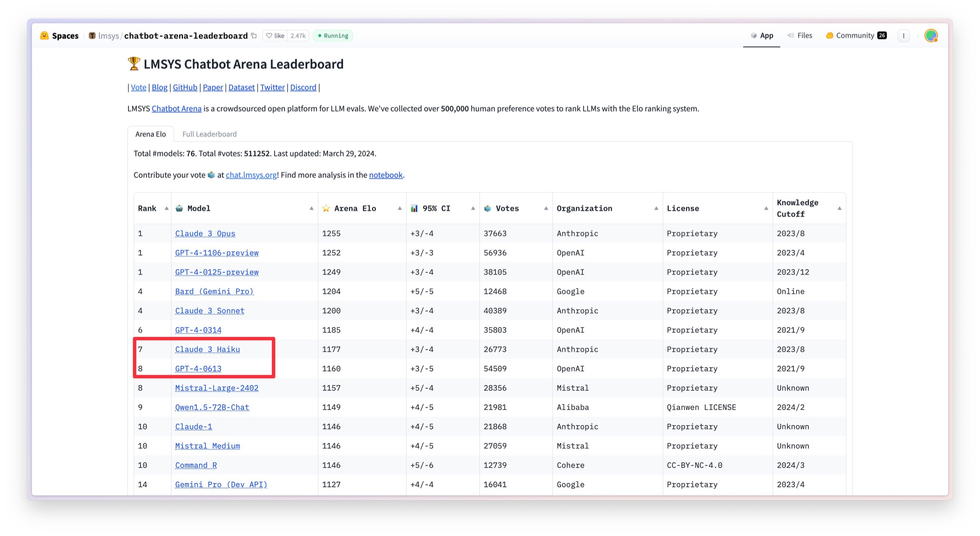The image size is (980, 536).
Task: Open the Discord link
Action: pos(303,87)
